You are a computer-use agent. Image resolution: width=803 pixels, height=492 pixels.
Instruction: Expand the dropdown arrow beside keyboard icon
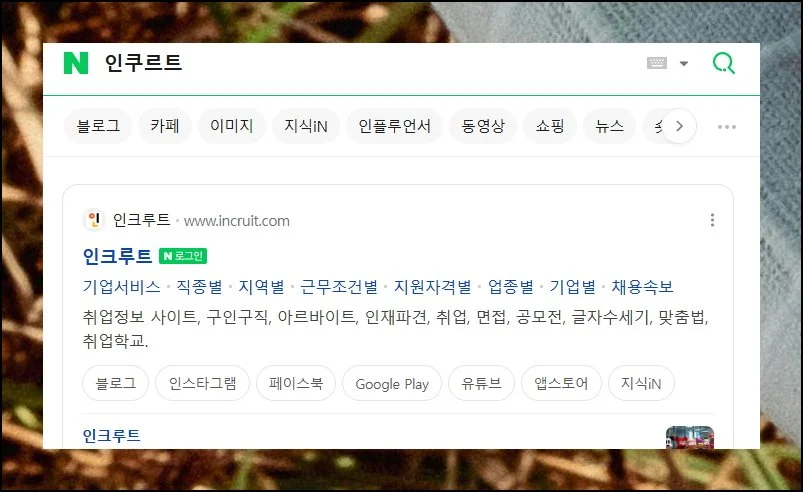point(684,63)
